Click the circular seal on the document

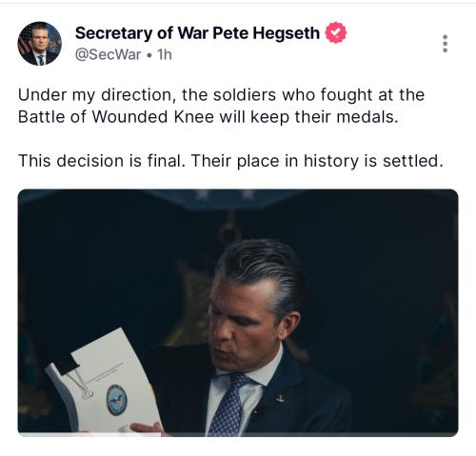coord(117,400)
